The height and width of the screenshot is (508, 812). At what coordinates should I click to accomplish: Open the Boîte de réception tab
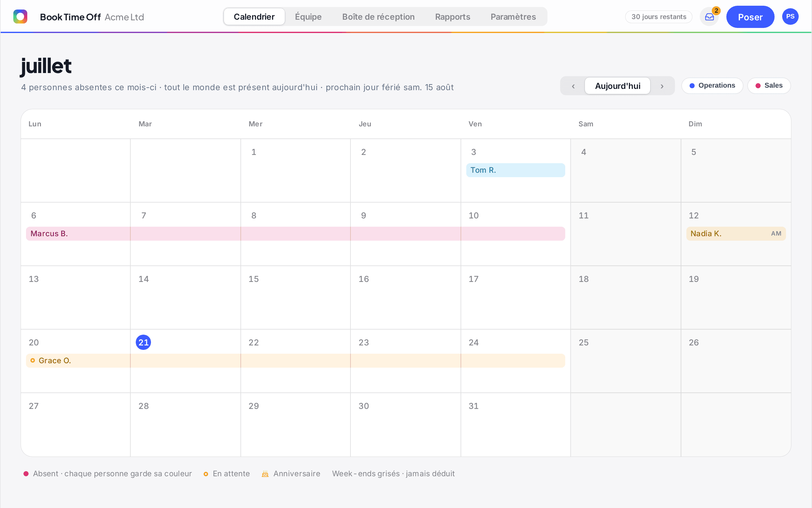pyautogui.click(x=378, y=17)
